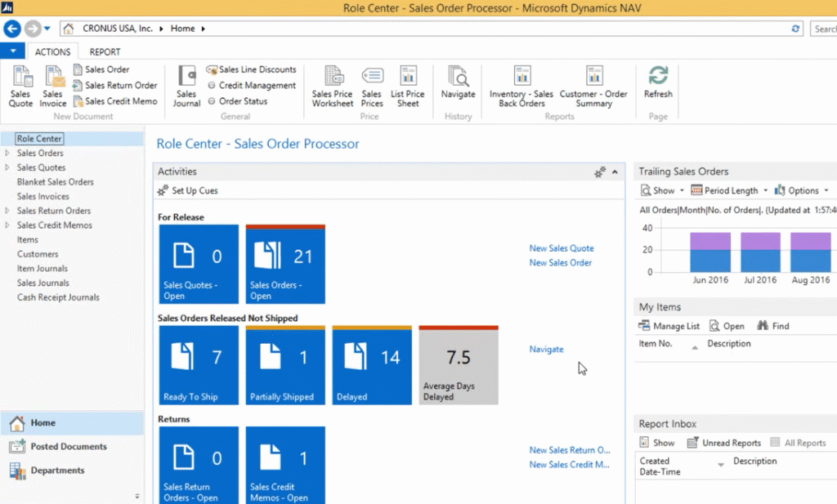Open Credit Management action
Viewport: 837px width, 504px height.
click(251, 85)
